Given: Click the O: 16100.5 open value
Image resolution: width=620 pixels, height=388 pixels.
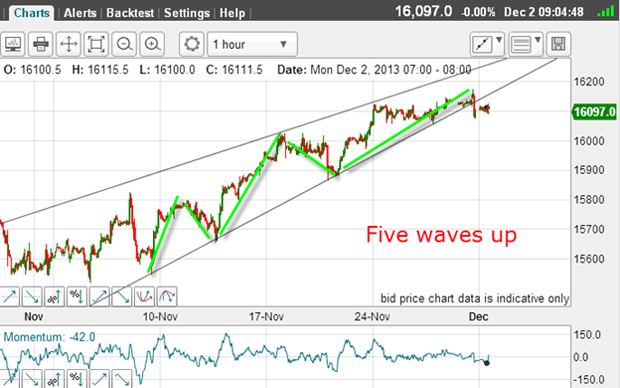Looking at the screenshot, I should point(32,70).
